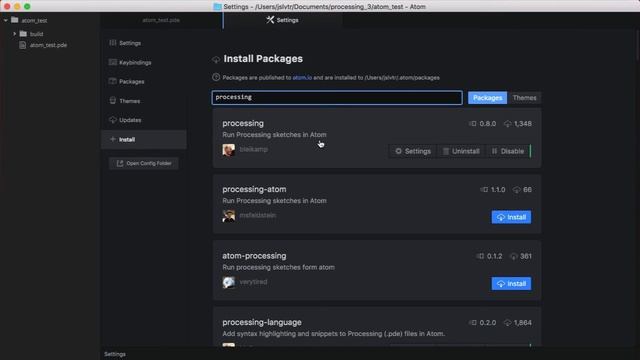This screenshot has height=360, width=640.
Task: Click processing-language version 0.2.0 icon
Action: 473,323
